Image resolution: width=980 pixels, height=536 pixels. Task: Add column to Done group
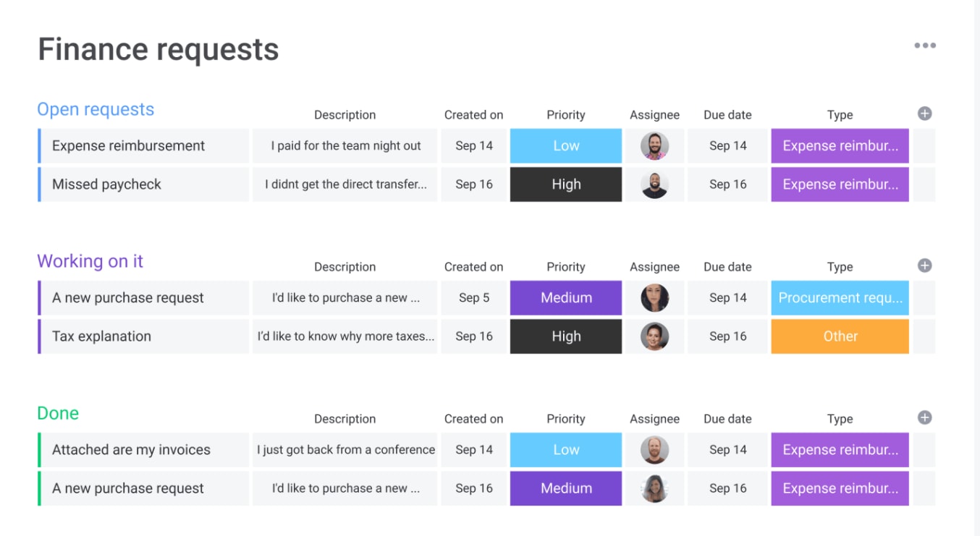(924, 417)
